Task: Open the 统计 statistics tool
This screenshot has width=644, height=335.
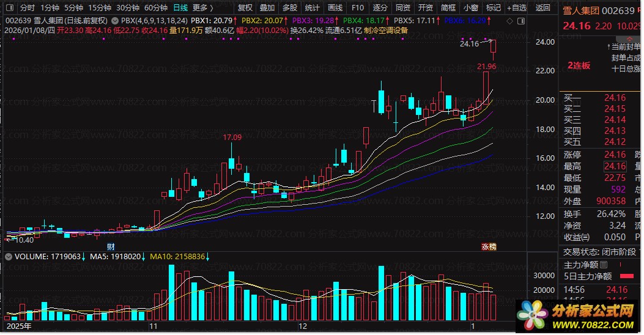Action: click(x=312, y=7)
